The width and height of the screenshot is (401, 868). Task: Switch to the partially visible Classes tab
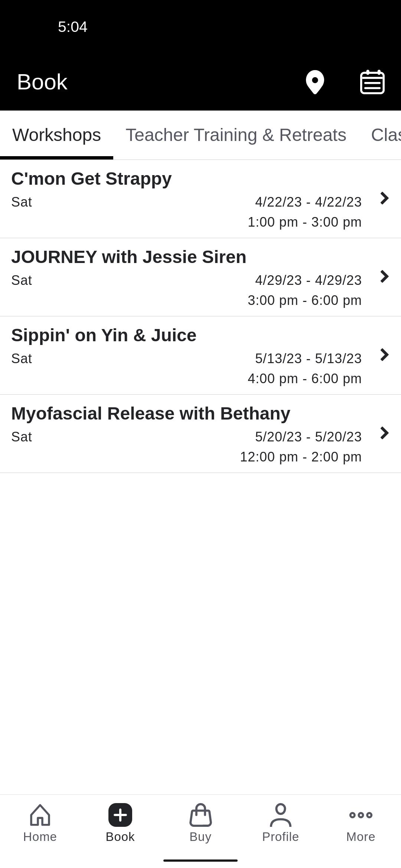tap(385, 135)
